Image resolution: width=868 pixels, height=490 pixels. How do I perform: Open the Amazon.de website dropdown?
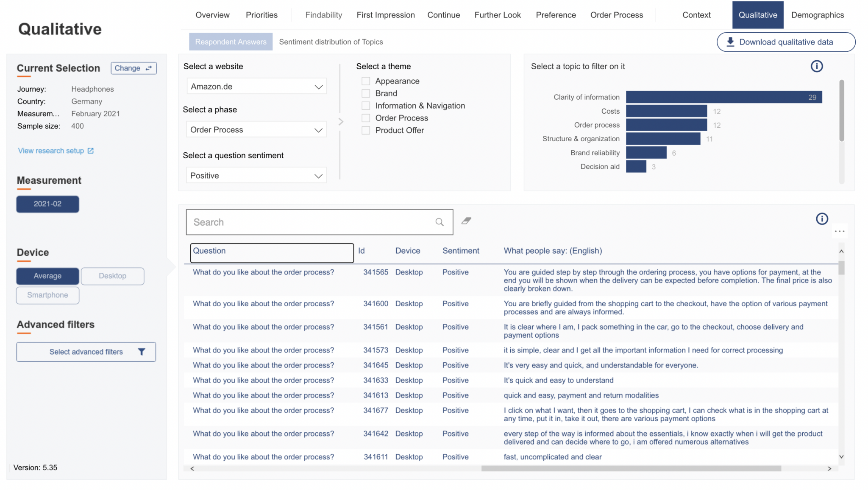click(256, 87)
